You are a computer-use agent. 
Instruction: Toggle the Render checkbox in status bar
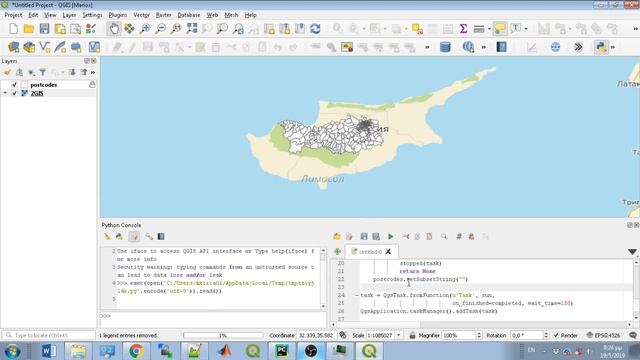point(556,335)
